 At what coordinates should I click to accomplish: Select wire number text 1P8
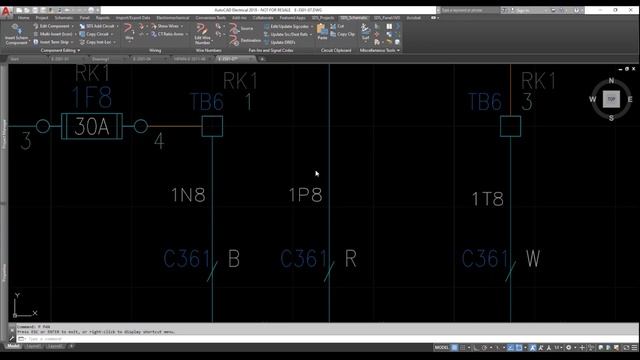[305, 195]
